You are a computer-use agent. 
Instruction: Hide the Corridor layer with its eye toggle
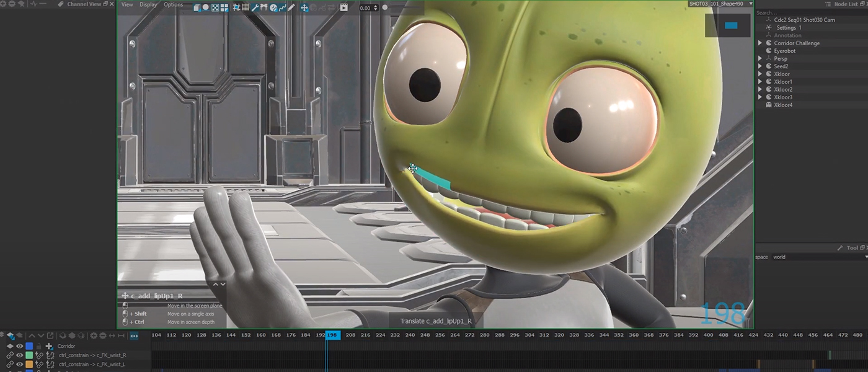pyautogui.click(x=19, y=346)
